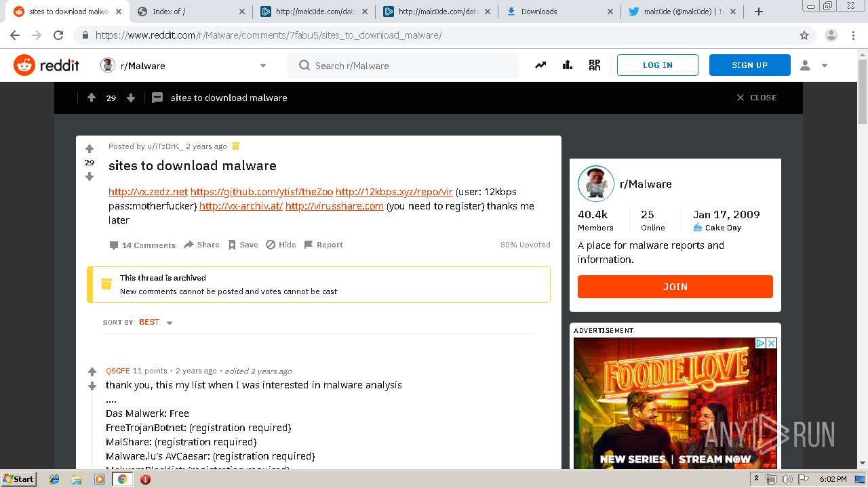Select the sites to download malware tab
The image size is (868, 488).
(x=68, y=12)
